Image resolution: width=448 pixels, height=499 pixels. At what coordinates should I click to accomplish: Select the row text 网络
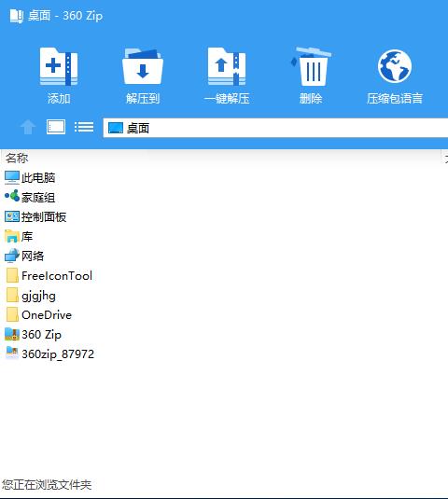[33, 256]
